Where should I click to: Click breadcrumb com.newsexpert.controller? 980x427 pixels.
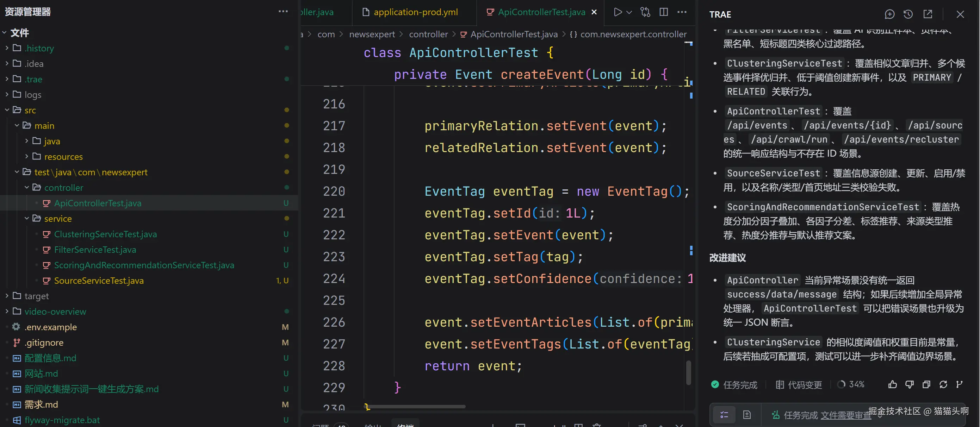[x=628, y=34]
